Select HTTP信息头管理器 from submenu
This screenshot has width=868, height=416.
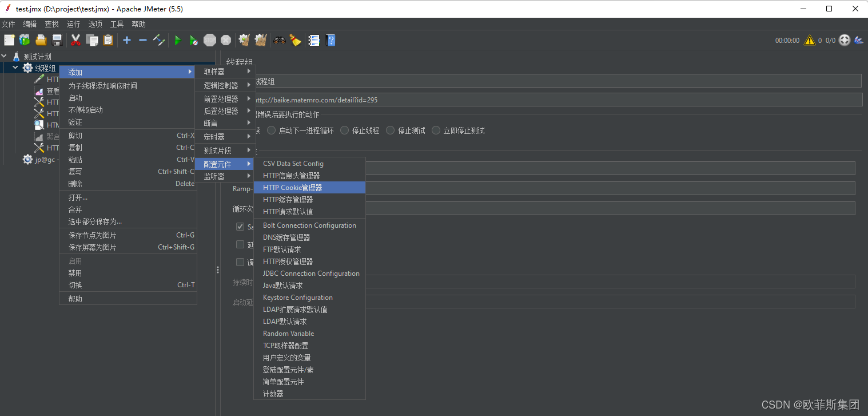click(x=309, y=176)
